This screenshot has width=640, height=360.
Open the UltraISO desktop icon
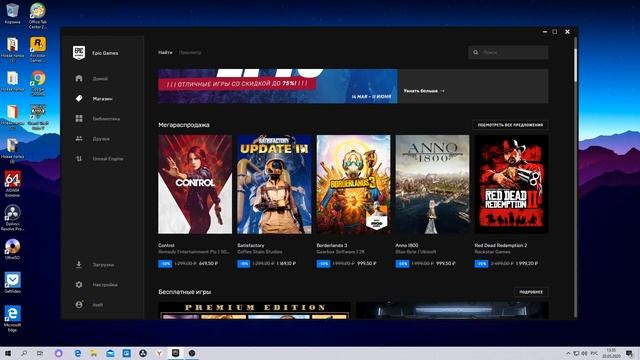(x=12, y=249)
